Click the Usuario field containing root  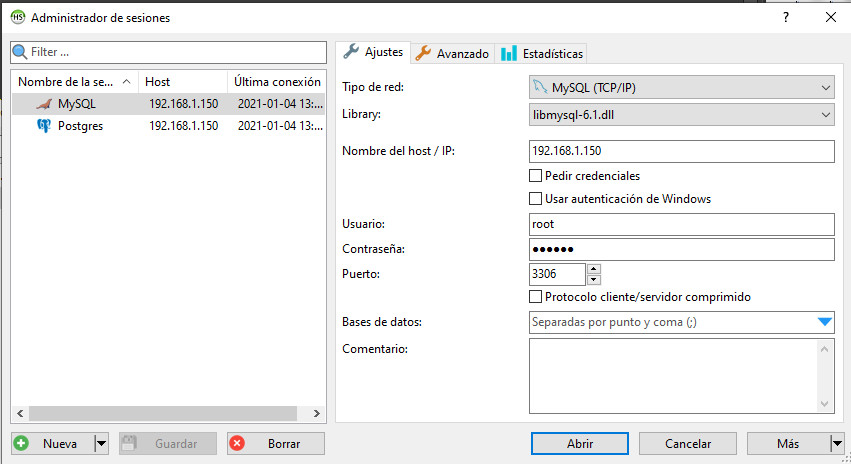[x=682, y=224]
